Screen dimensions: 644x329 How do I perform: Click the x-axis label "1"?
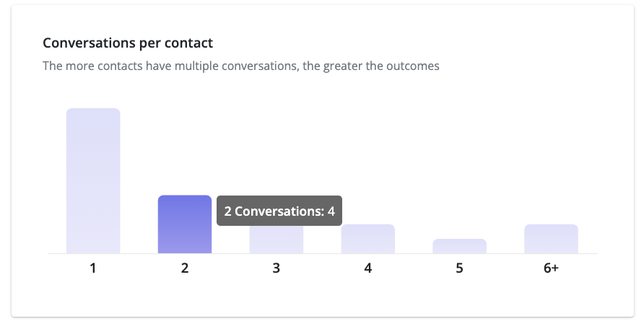pos(93,268)
